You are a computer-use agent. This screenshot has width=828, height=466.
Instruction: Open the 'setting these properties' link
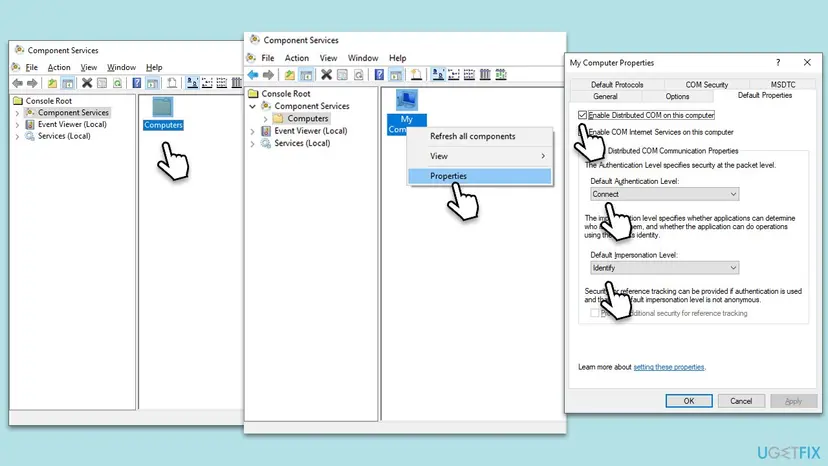click(669, 367)
